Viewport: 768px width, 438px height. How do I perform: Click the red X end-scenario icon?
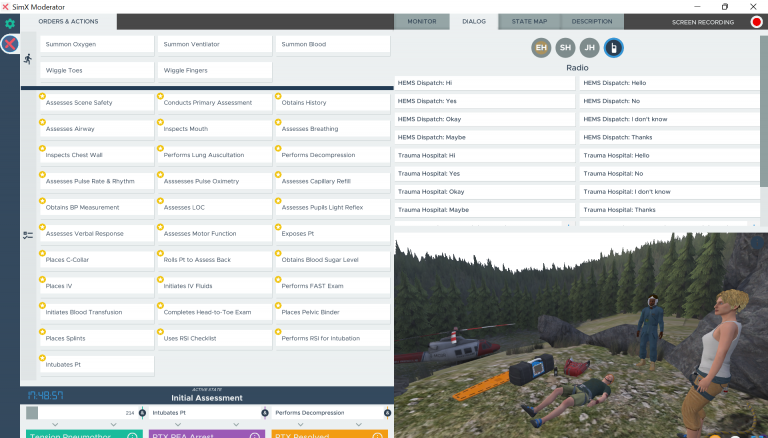[9, 44]
